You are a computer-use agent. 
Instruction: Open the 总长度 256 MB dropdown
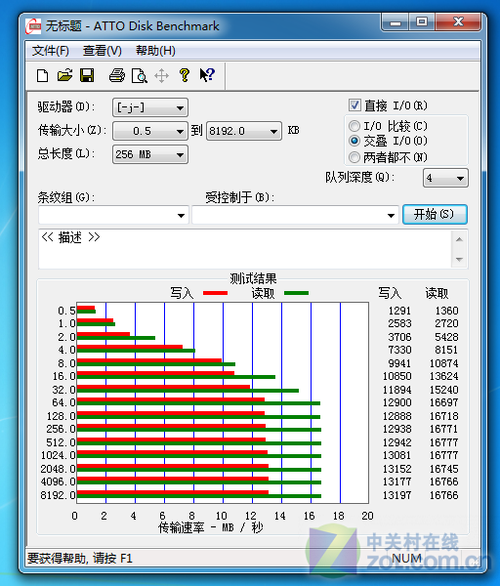click(x=150, y=154)
